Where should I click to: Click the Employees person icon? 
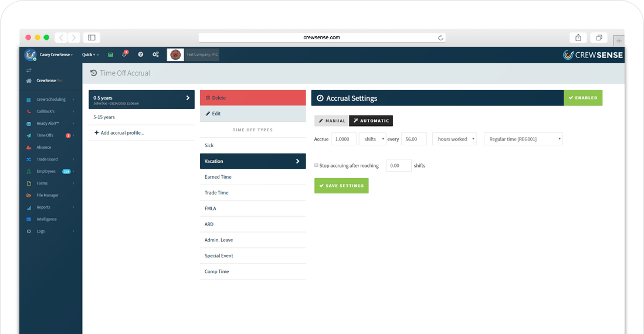(29, 172)
